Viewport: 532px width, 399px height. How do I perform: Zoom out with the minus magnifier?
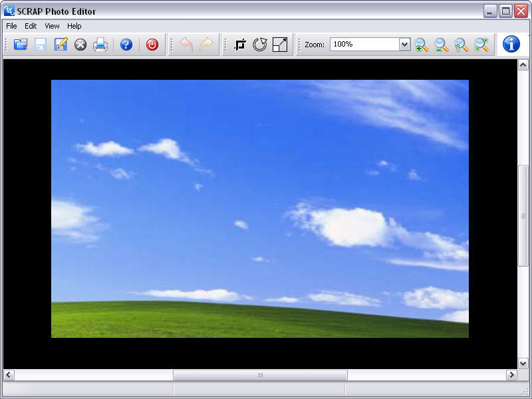(x=442, y=45)
